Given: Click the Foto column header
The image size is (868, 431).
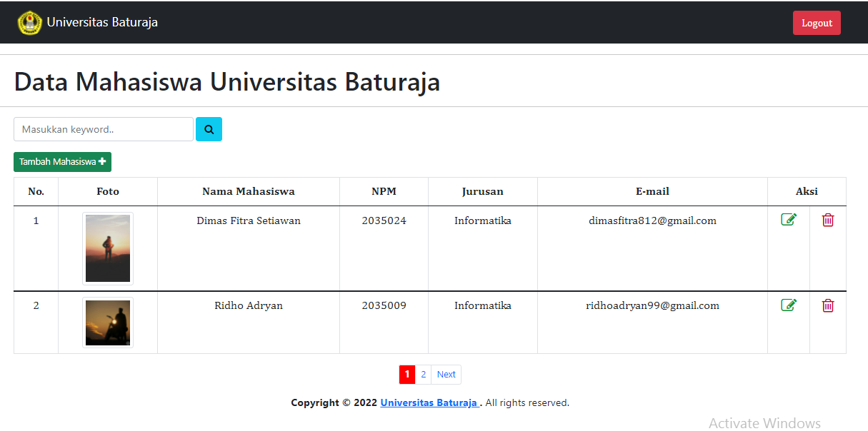Looking at the screenshot, I should (108, 191).
